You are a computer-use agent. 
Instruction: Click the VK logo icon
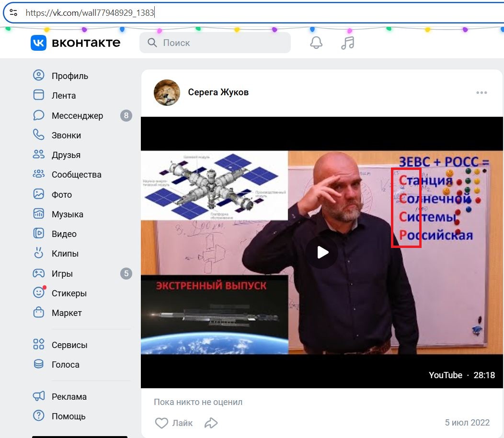(x=38, y=43)
